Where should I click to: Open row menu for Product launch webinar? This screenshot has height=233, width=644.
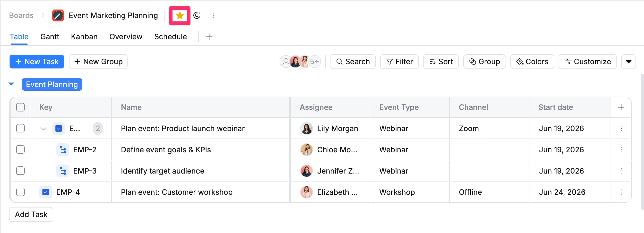tap(621, 128)
